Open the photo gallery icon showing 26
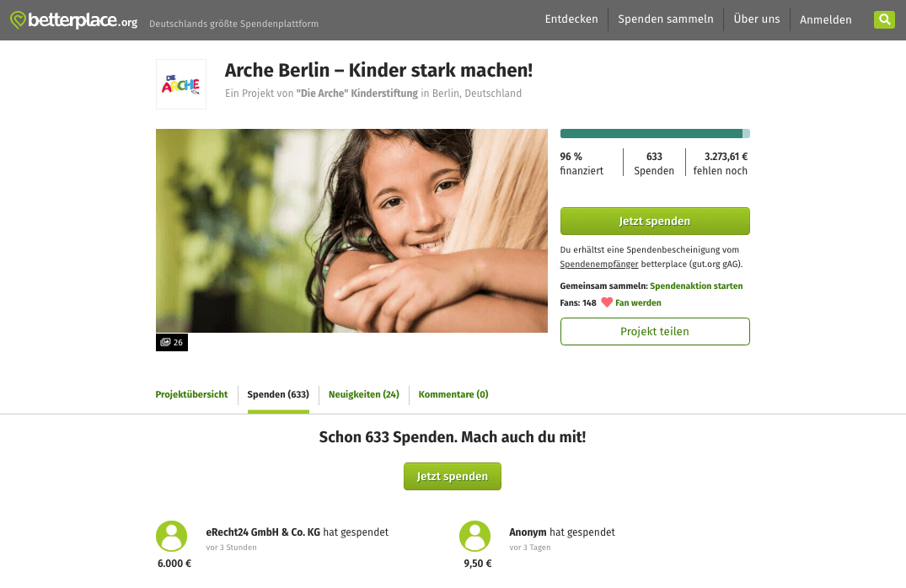 pos(172,343)
